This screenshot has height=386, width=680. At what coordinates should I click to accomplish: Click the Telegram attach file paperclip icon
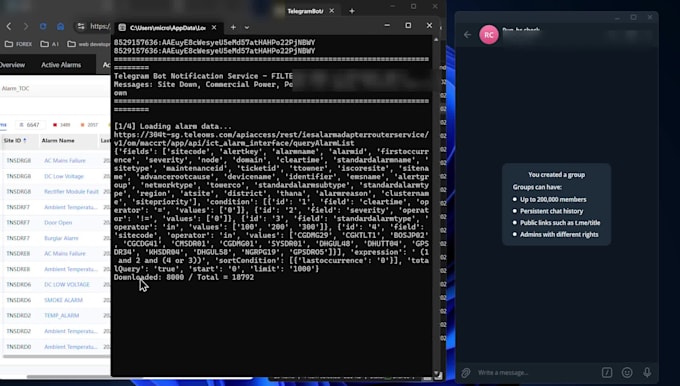click(x=466, y=373)
